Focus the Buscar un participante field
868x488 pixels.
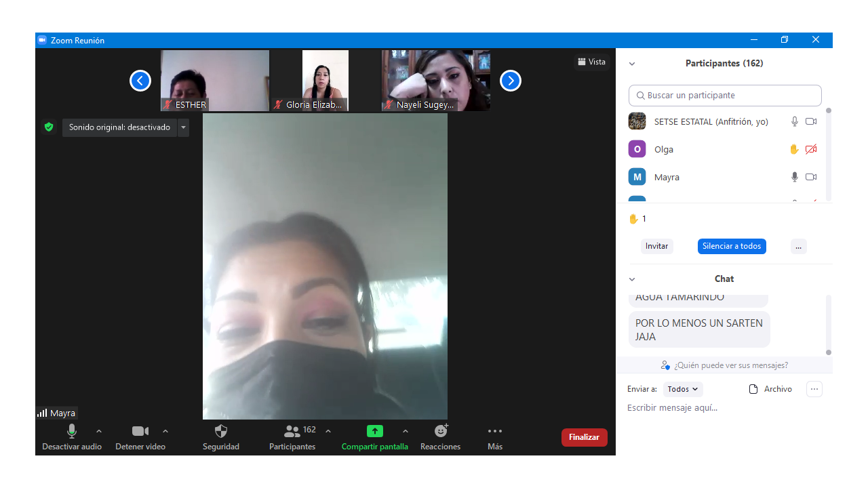(725, 96)
